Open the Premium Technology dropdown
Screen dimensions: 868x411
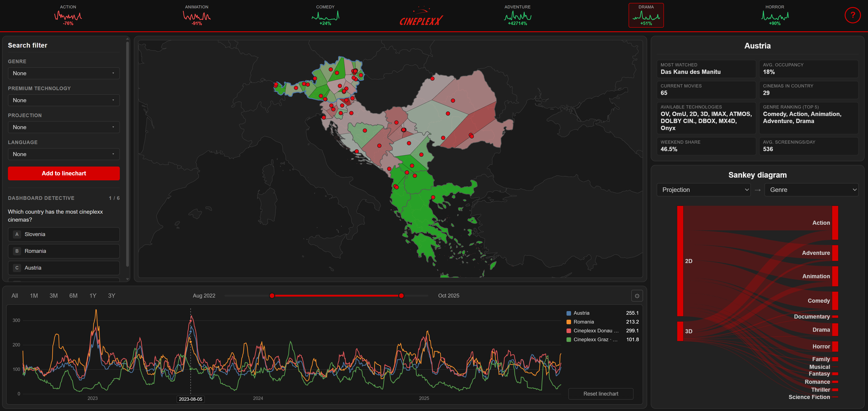point(64,100)
